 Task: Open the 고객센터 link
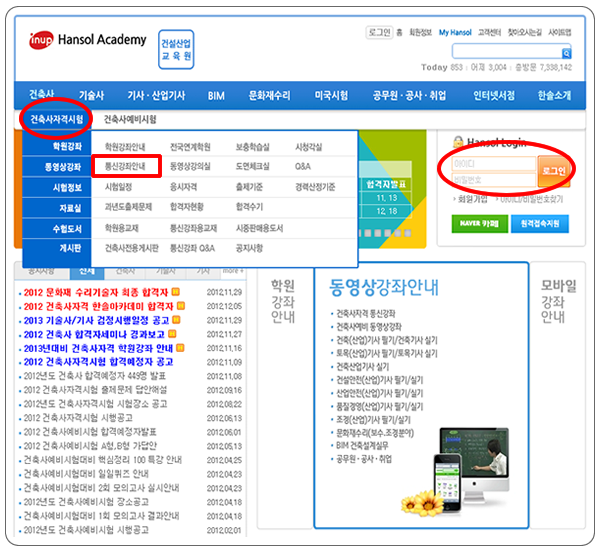coord(489,33)
